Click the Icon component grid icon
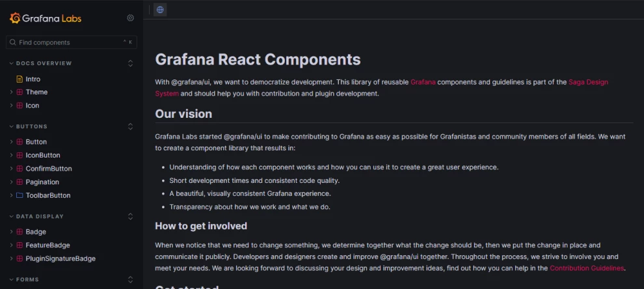This screenshot has width=644, height=289. coord(20,105)
